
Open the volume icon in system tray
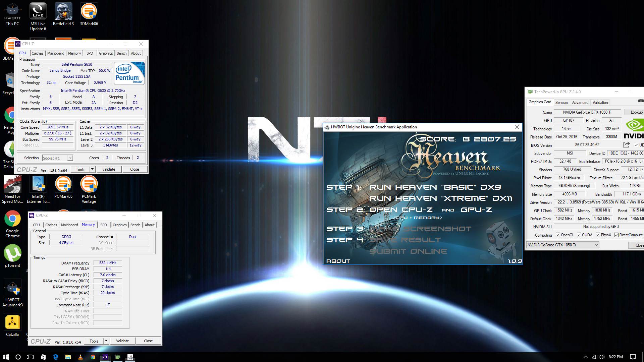tap(602, 357)
